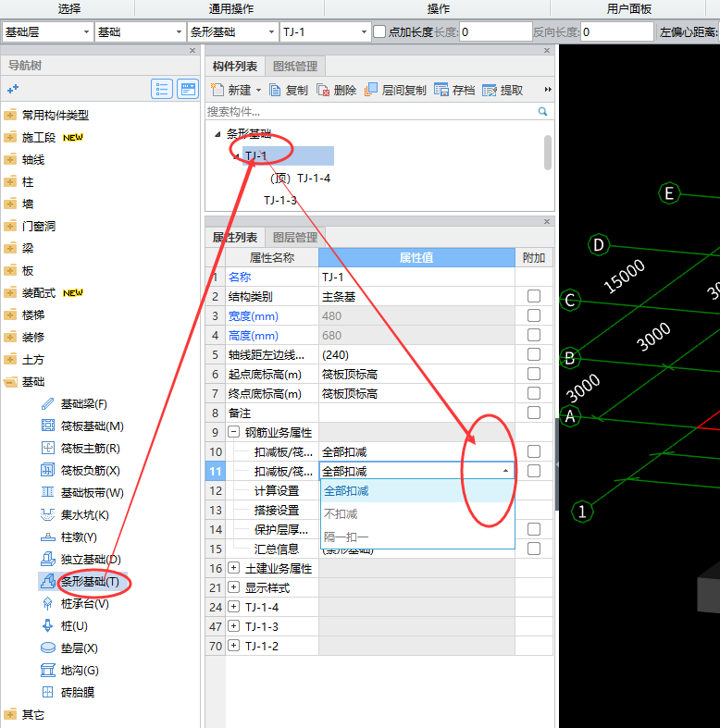Click the 搜索构件 search box
The height and width of the screenshot is (728, 720).
(371, 111)
